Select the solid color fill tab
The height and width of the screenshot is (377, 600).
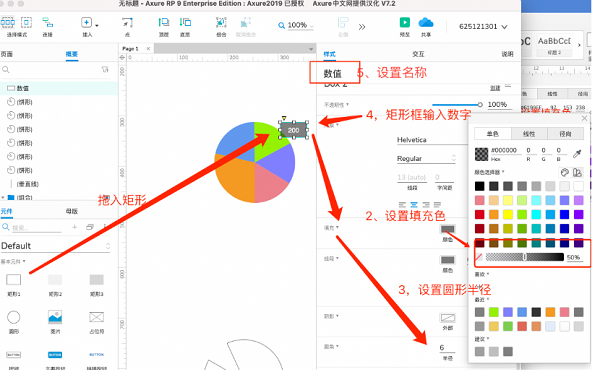coord(492,134)
